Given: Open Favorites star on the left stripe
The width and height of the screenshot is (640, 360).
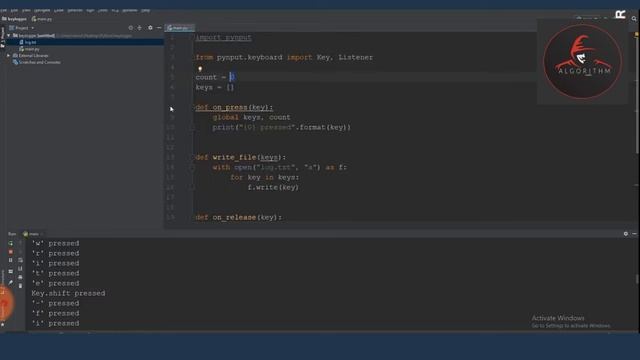Looking at the screenshot, I should coord(3,324).
